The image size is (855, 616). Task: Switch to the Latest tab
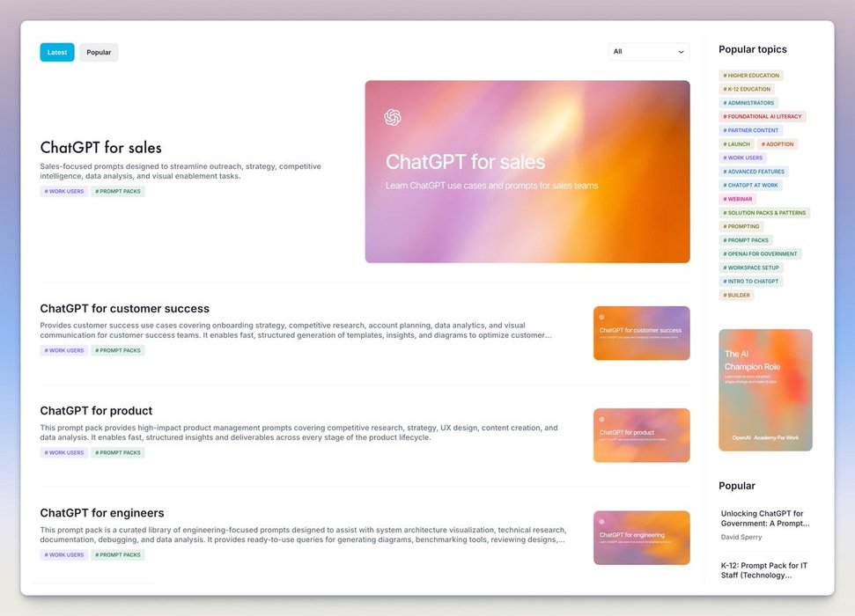57,53
